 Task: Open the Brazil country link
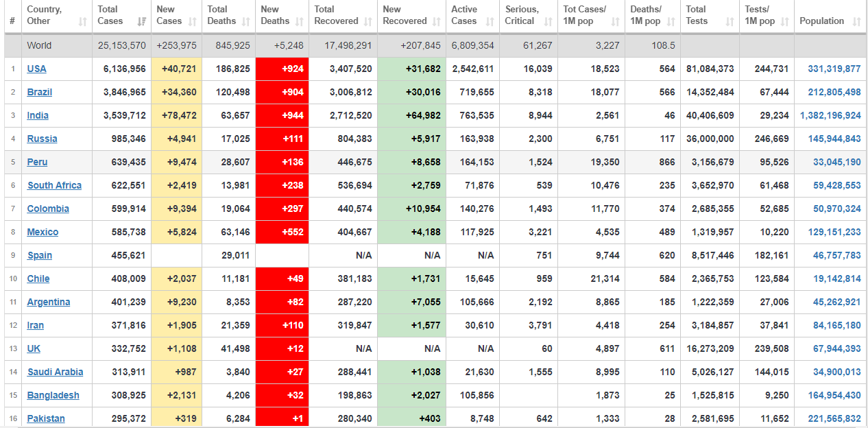pos(40,92)
